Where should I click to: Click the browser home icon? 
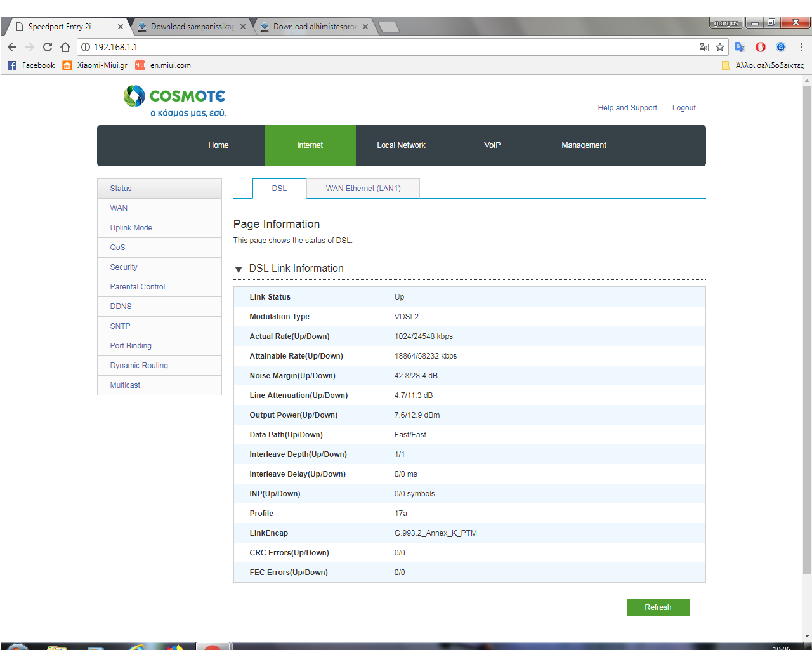click(x=65, y=47)
